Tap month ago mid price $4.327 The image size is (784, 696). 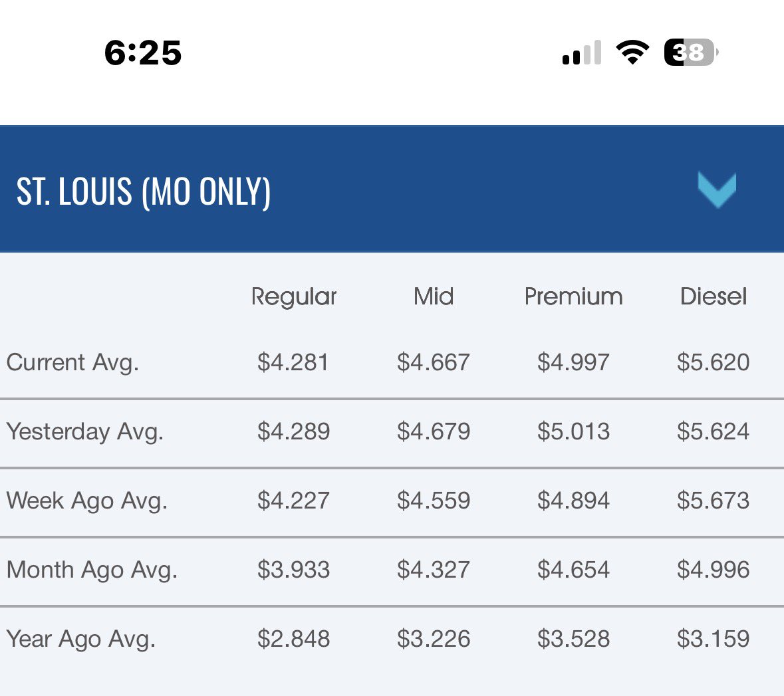[x=434, y=570]
